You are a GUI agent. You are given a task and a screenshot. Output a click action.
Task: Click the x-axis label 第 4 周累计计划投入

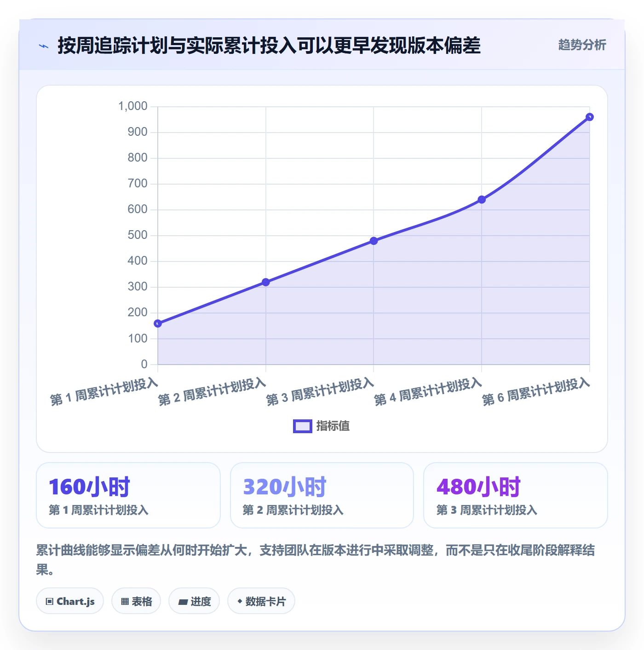click(x=428, y=392)
